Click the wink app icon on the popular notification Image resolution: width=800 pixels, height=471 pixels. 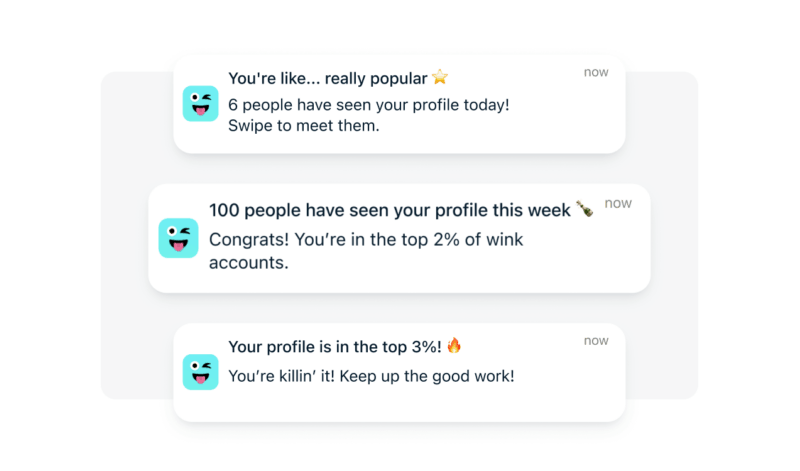[x=200, y=104]
